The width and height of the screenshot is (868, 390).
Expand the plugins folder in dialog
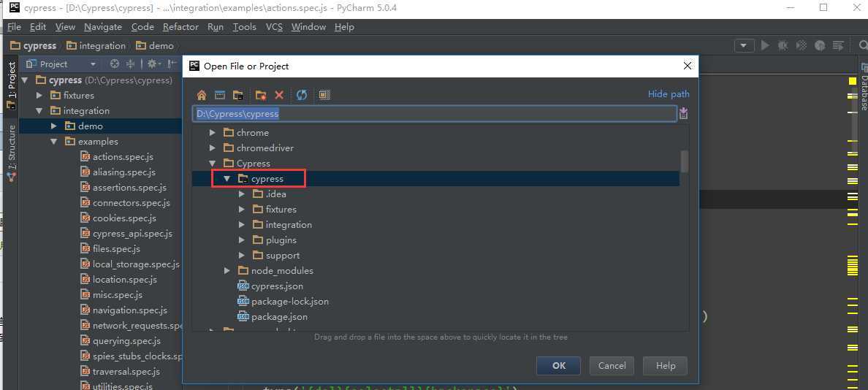point(241,240)
